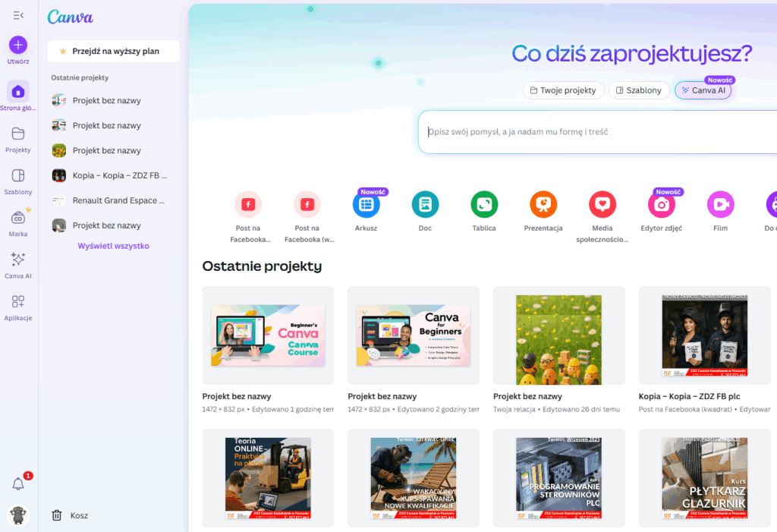Open the Wakacyjny kurs spawania thumbnail
777x532 pixels.
(x=414, y=478)
